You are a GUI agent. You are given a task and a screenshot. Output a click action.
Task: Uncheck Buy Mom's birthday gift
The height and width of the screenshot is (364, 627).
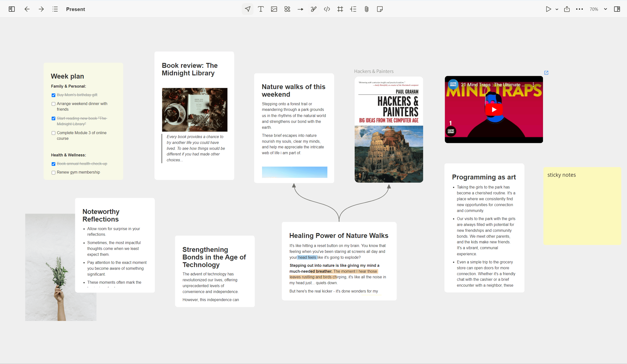coord(53,95)
